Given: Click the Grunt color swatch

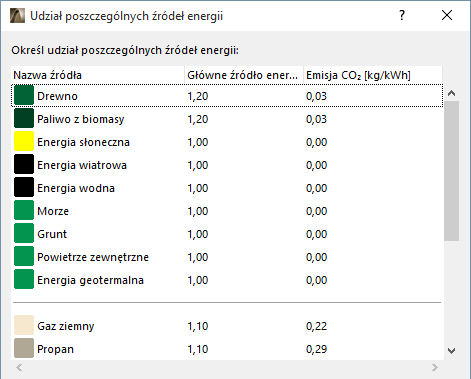Looking at the screenshot, I should (x=24, y=233).
